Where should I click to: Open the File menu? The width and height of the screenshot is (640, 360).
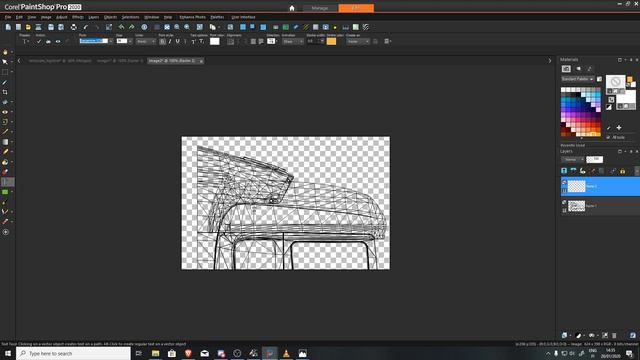tap(8, 17)
